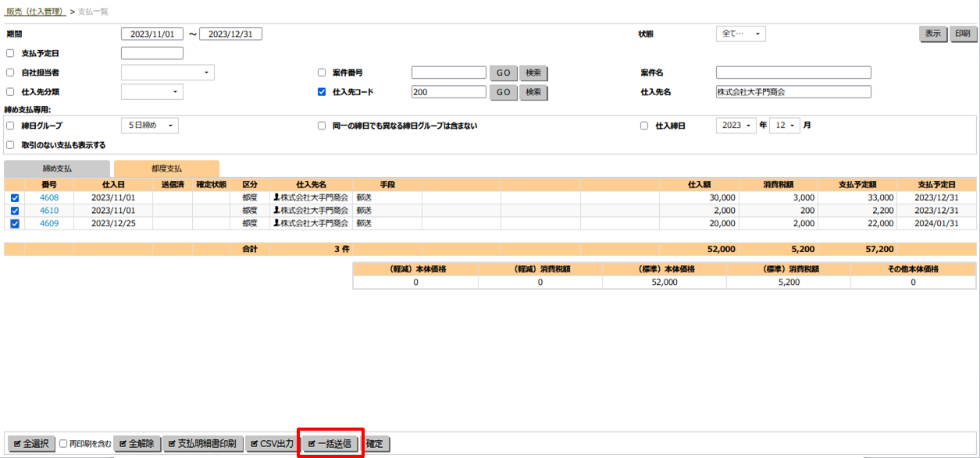Click the 全解除 deselect-all button
Viewport: 980px width, 458px height.
[x=137, y=444]
